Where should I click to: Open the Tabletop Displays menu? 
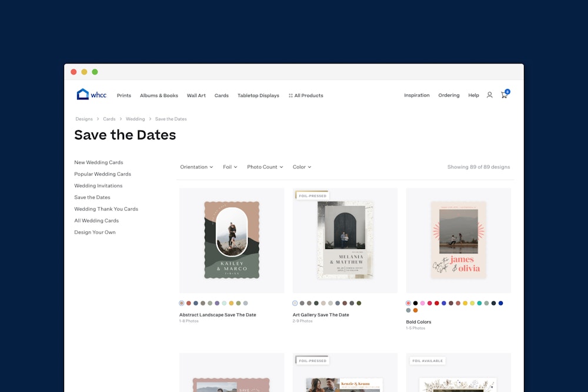(258, 95)
